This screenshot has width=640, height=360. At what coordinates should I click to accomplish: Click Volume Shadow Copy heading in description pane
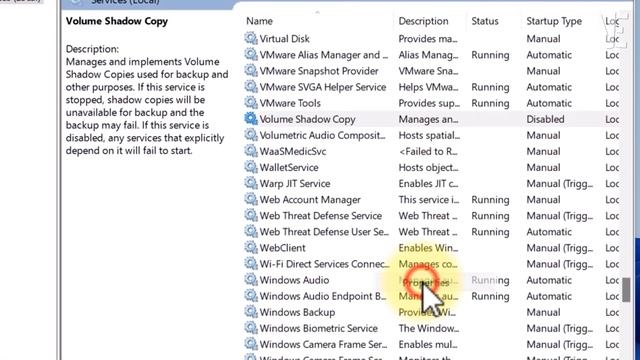pyautogui.click(x=117, y=21)
